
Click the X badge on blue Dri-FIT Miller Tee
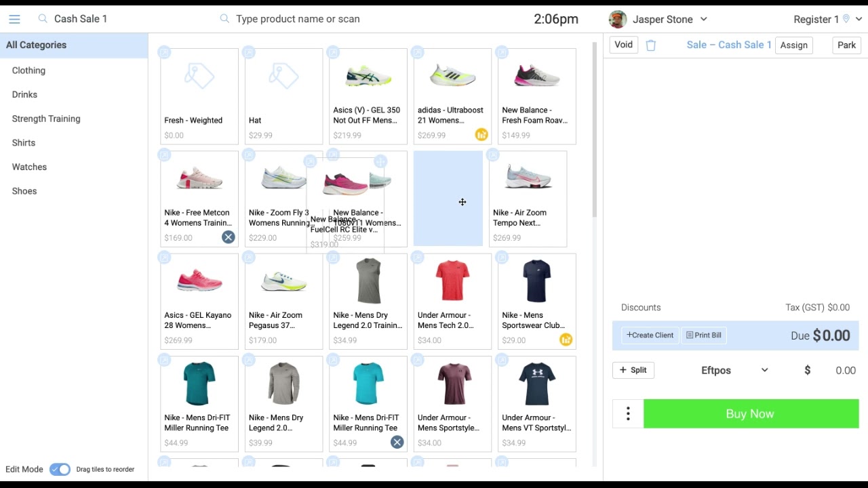click(397, 443)
